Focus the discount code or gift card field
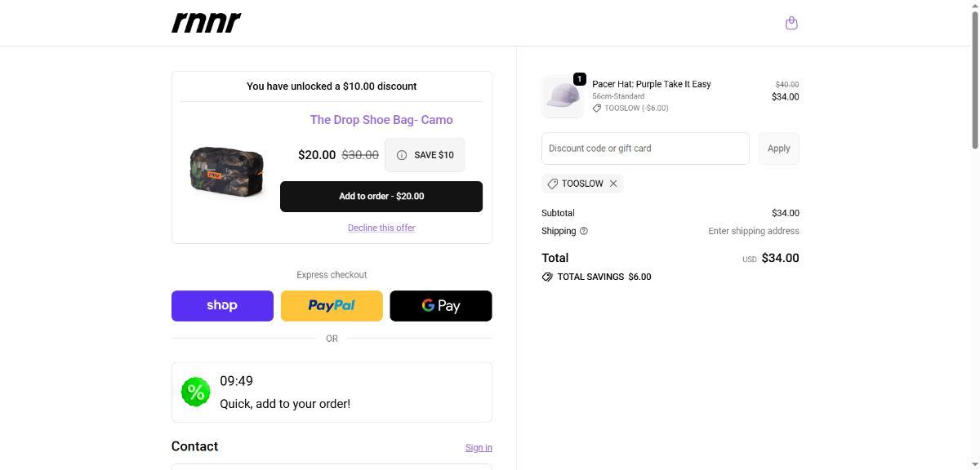This screenshot has height=470, width=980. (x=644, y=149)
